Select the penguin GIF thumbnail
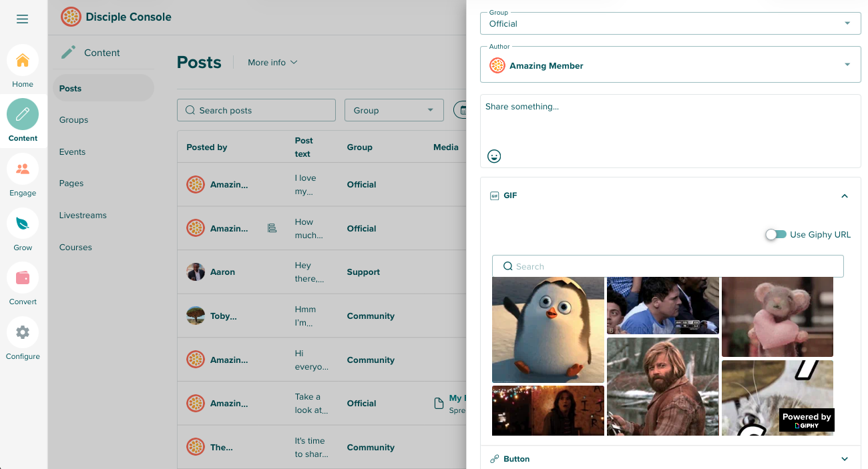Viewport: 868px width, 469px height. point(548,330)
